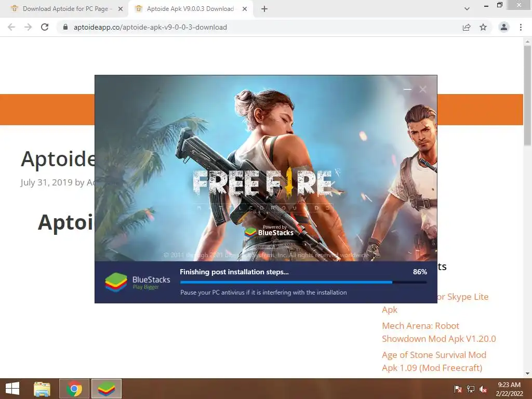
Task: Click the July 31, 2019 post date
Action: pos(46,182)
